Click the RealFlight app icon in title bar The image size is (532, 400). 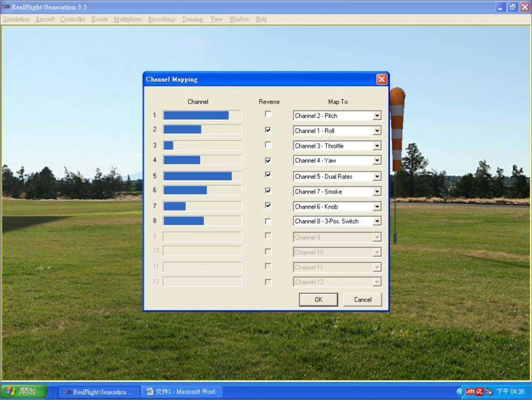point(6,7)
